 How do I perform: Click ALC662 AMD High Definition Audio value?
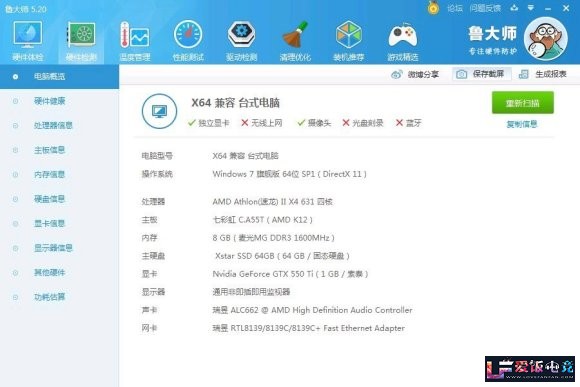[312, 310]
